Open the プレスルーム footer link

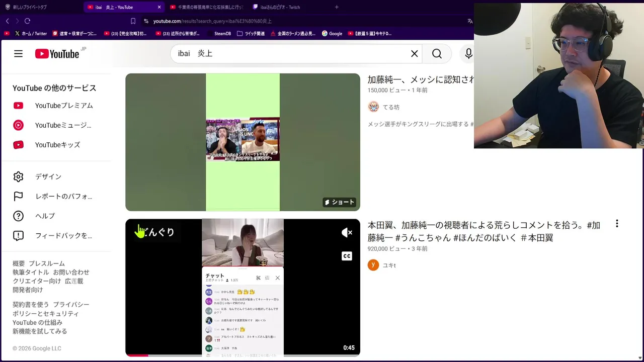[47, 263]
